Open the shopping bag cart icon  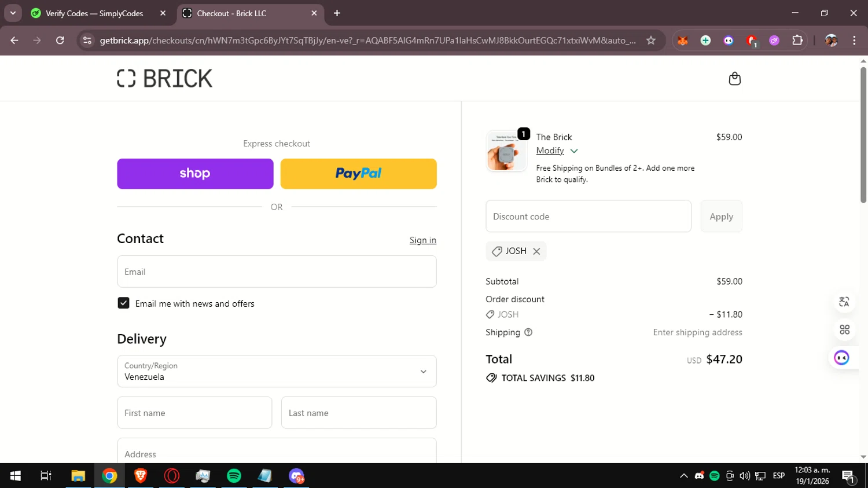click(x=734, y=79)
